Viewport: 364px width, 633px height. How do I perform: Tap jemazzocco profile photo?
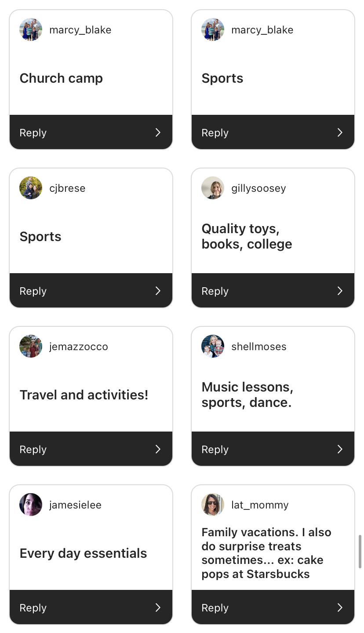[31, 346]
